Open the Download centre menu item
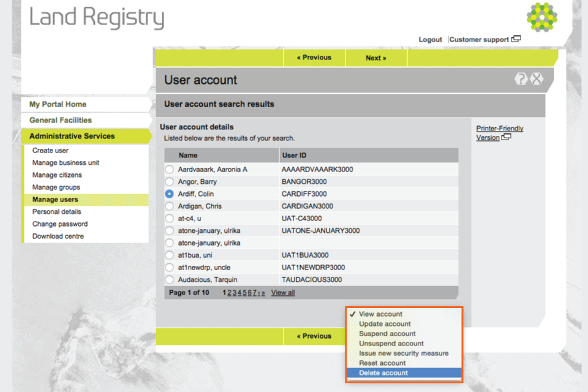The height and width of the screenshot is (392, 588). click(58, 236)
